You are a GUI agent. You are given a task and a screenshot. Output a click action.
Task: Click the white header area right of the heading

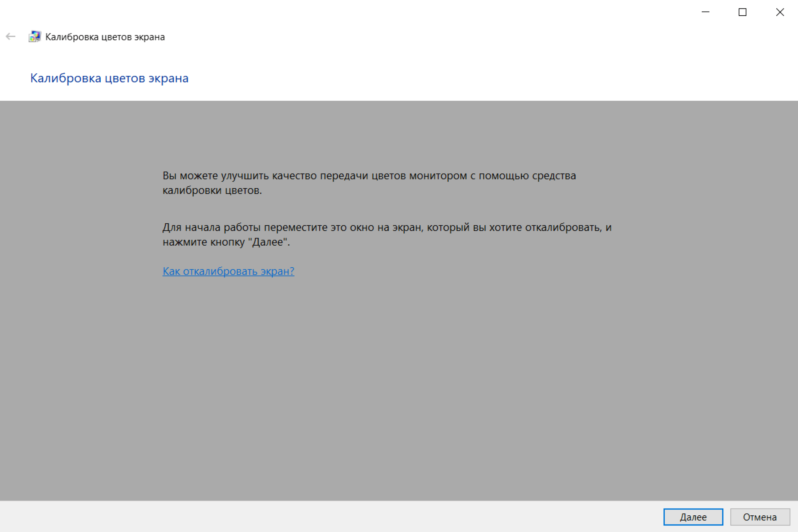(x=475, y=78)
